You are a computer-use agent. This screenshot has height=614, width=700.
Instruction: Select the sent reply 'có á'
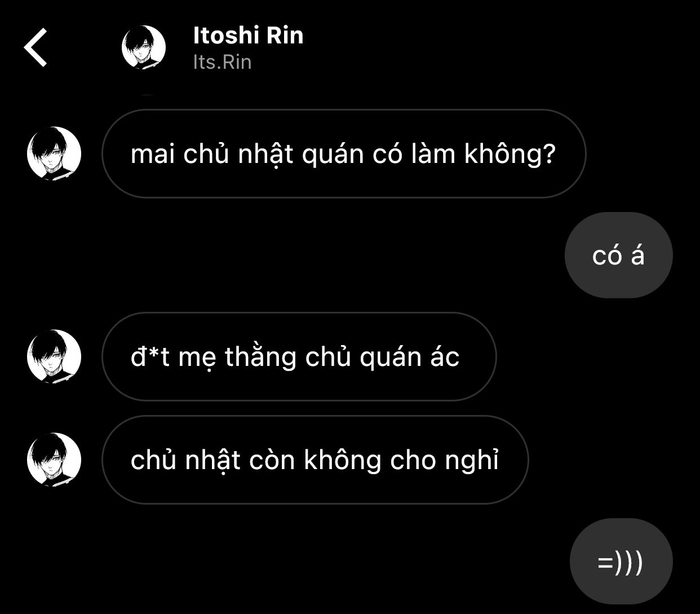(x=619, y=255)
